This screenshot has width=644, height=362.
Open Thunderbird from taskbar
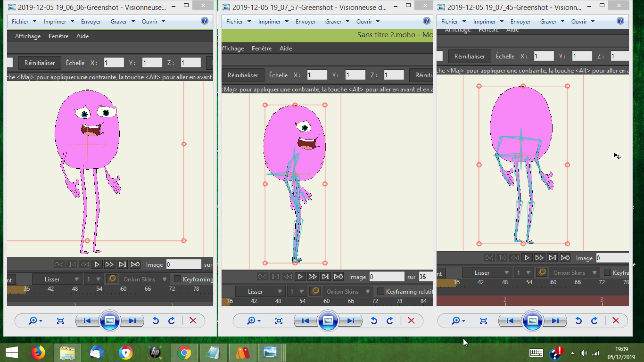click(97, 352)
